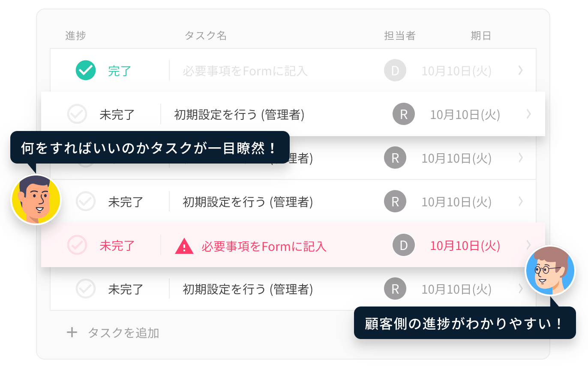Click the red warning triangle icon
The image size is (588, 369).
pyautogui.click(x=184, y=246)
